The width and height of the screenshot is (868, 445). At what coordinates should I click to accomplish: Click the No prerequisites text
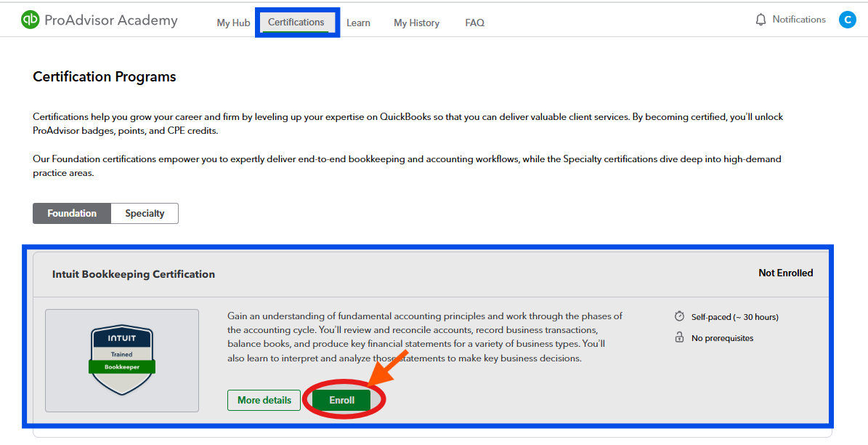tap(723, 338)
